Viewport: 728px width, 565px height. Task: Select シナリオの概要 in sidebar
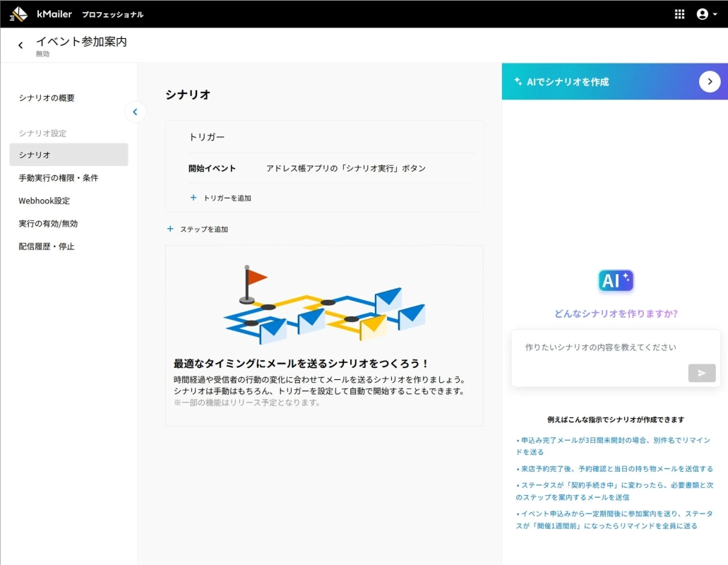(47, 98)
